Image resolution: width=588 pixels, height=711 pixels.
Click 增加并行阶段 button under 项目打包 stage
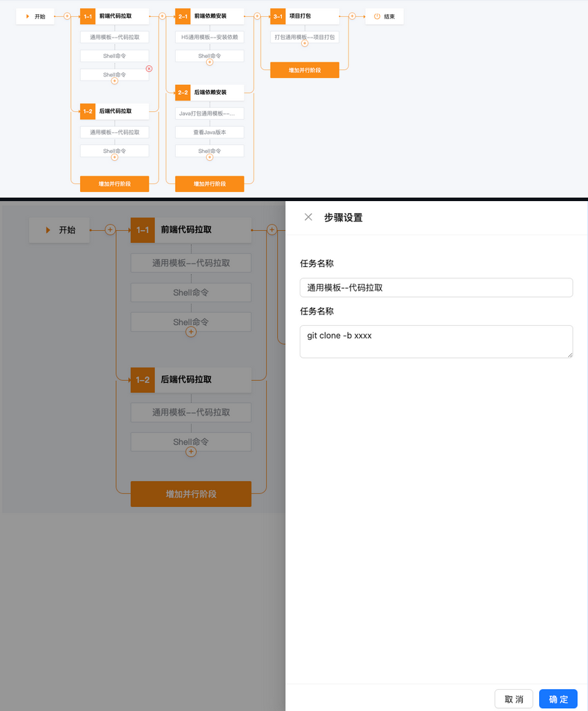[x=305, y=70]
